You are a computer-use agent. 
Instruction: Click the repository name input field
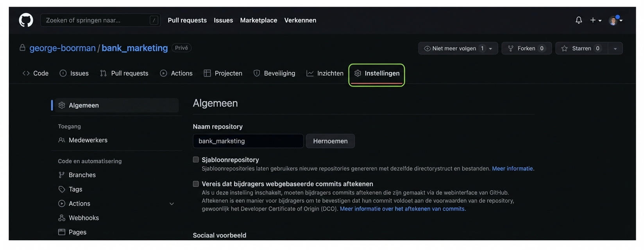pyautogui.click(x=248, y=141)
